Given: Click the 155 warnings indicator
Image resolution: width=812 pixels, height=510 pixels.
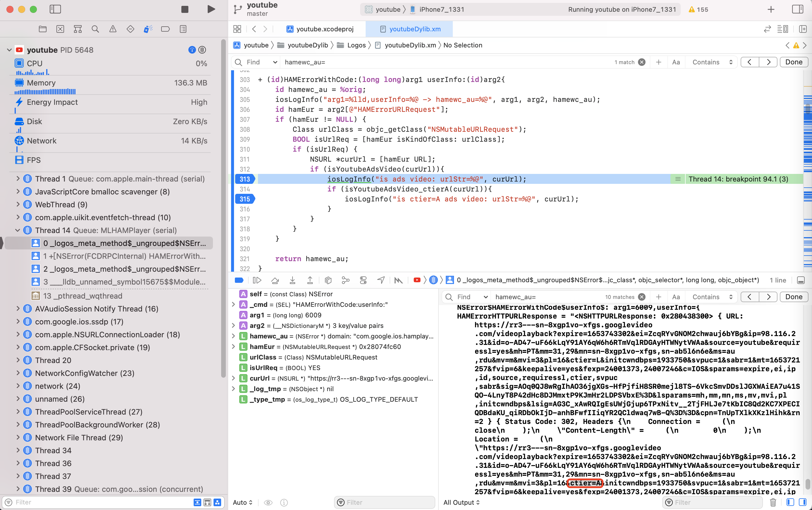Looking at the screenshot, I should click(698, 9).
